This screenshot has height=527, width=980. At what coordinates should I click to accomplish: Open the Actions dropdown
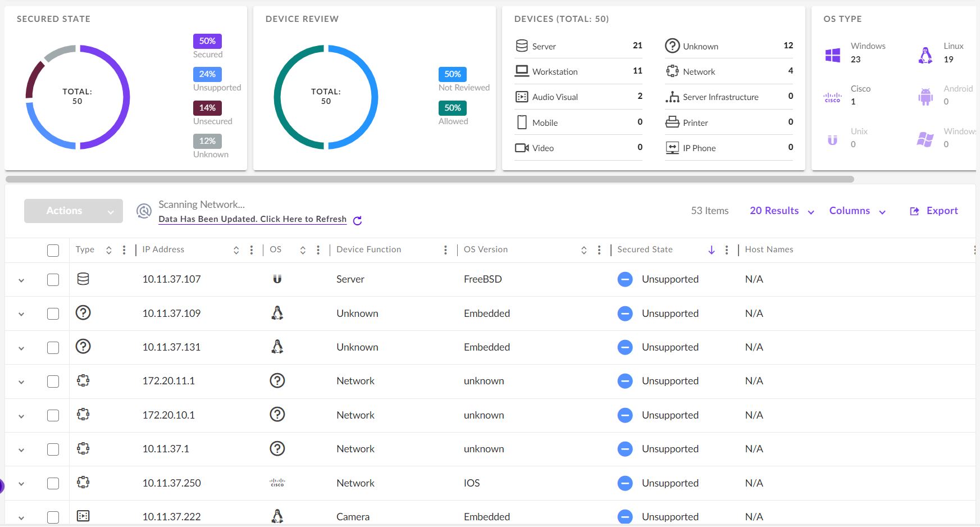tap(74, 211)
